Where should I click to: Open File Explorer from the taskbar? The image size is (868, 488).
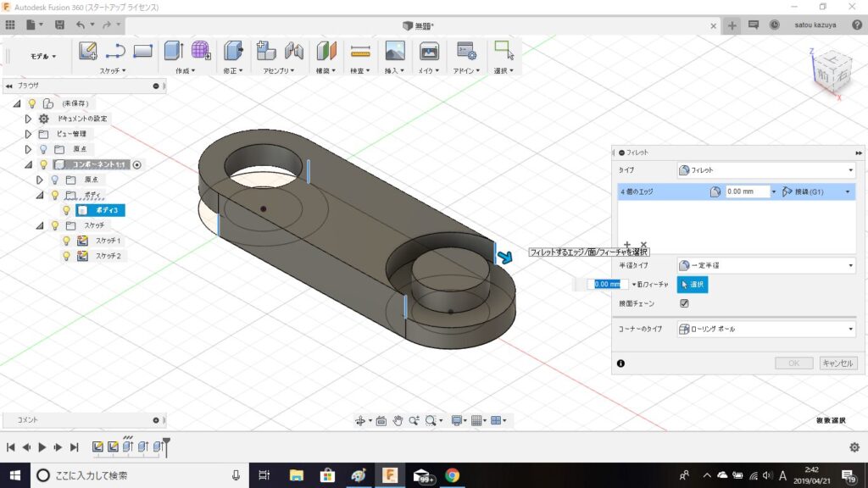(x=296, y=475)
